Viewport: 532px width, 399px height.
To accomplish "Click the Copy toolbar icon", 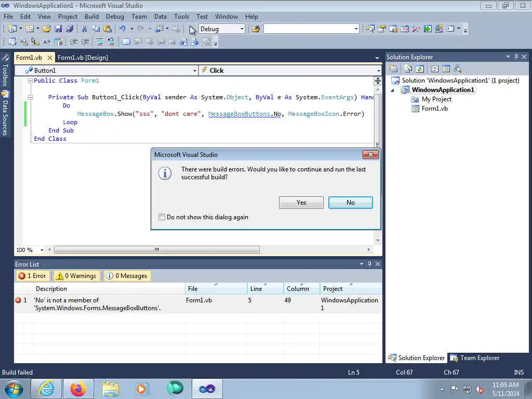I will (96, 29).
